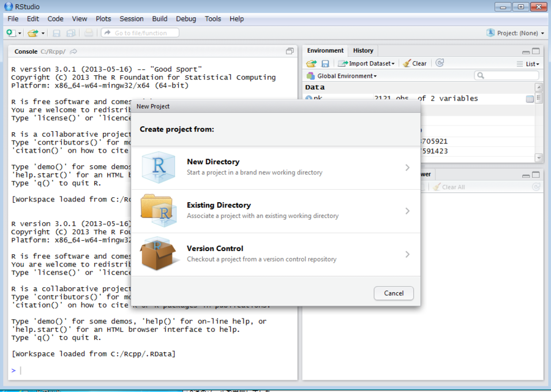
Task: Open the Debug menu
Action: pyautogui.click(x=186, y=18)
